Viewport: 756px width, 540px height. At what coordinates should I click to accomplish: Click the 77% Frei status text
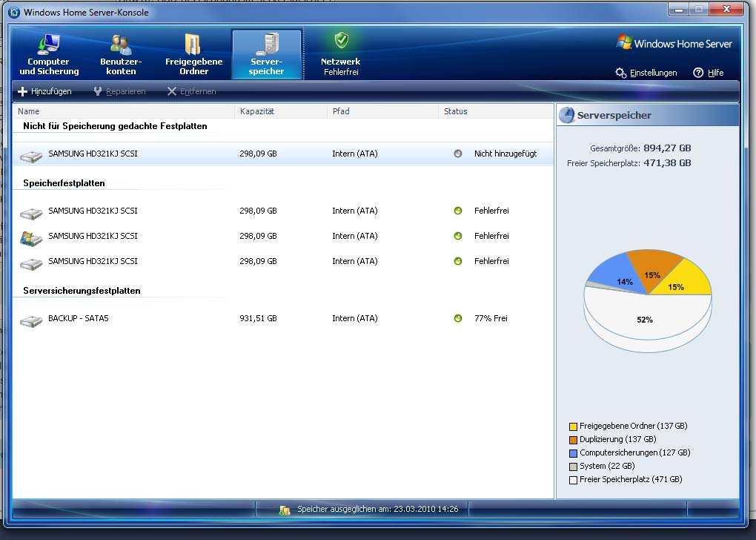click(x=491, y=318)
